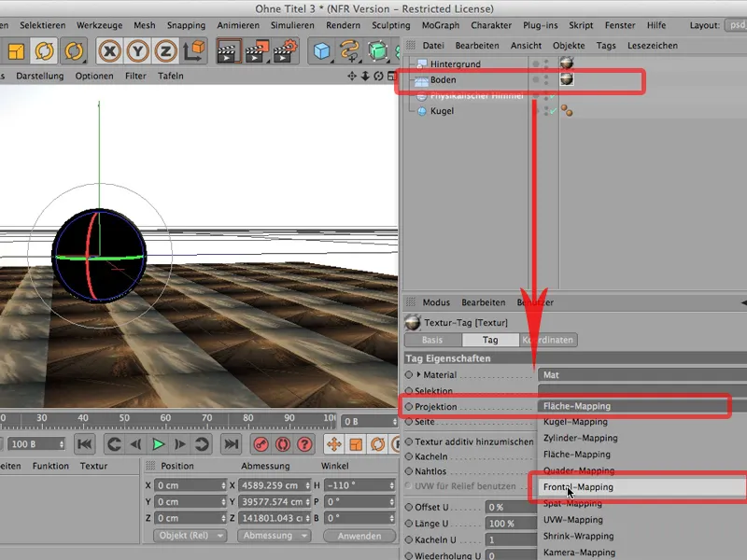Open Objekt (Rel) coordinate mode dropdown

click(x=190, y=536)
